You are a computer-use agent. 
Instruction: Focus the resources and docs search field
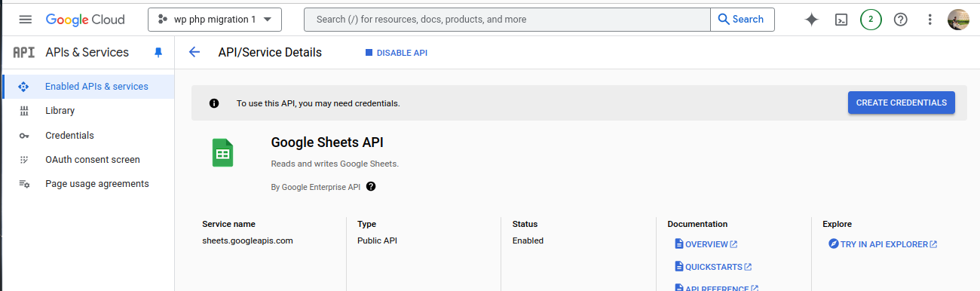[x=507, y=20]
